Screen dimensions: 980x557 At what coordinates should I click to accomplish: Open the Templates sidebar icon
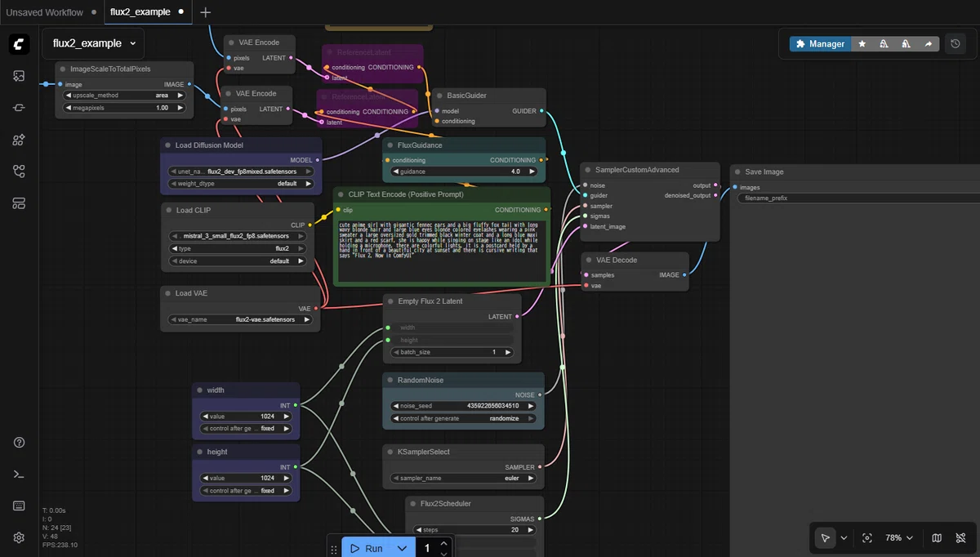[19, 203]
